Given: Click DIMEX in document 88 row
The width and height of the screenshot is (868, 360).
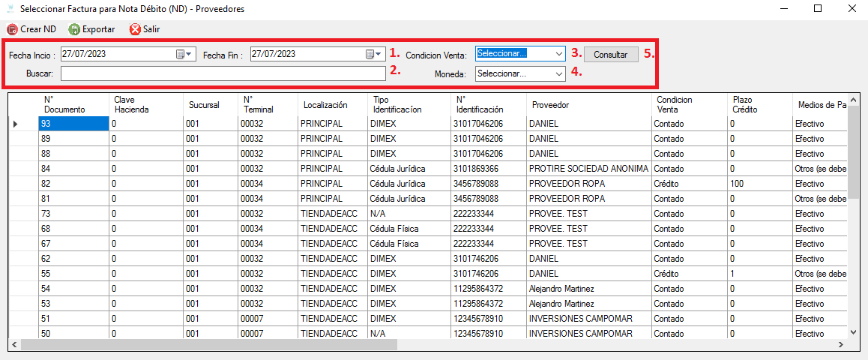Looking at the screenshot, I should coord(408,154).
